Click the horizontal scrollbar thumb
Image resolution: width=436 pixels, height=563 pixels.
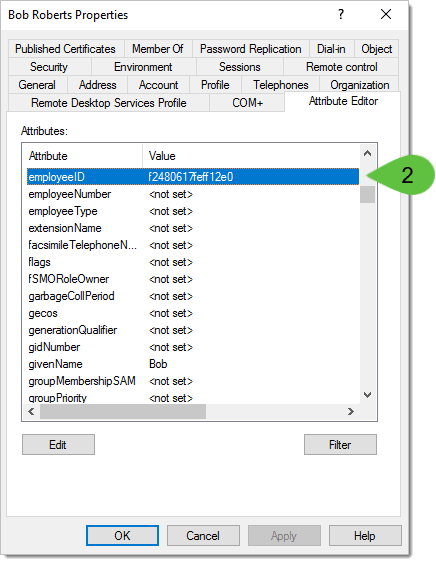(123, 411)
